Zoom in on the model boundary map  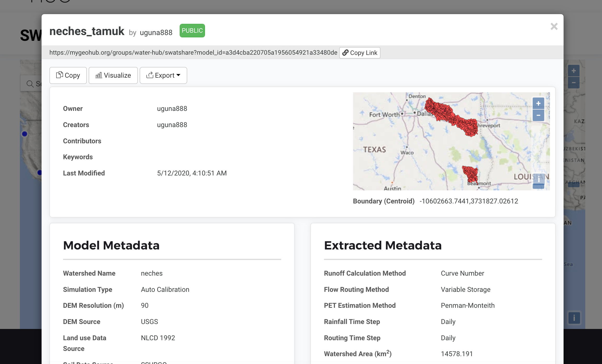[538, 104]
